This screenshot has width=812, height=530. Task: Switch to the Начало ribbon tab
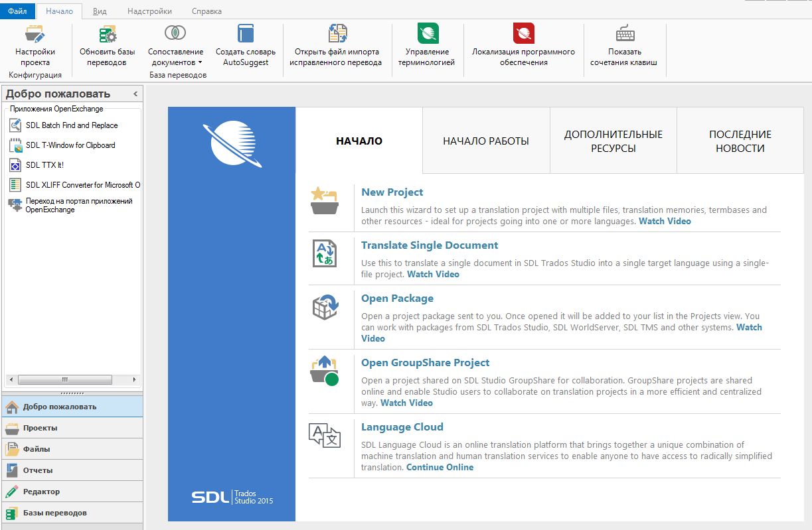coord(60,11)
